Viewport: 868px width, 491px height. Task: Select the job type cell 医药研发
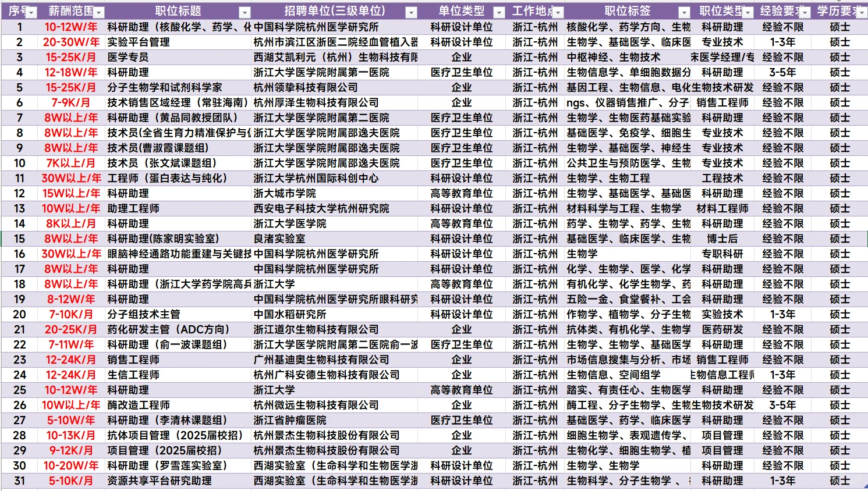722,329
